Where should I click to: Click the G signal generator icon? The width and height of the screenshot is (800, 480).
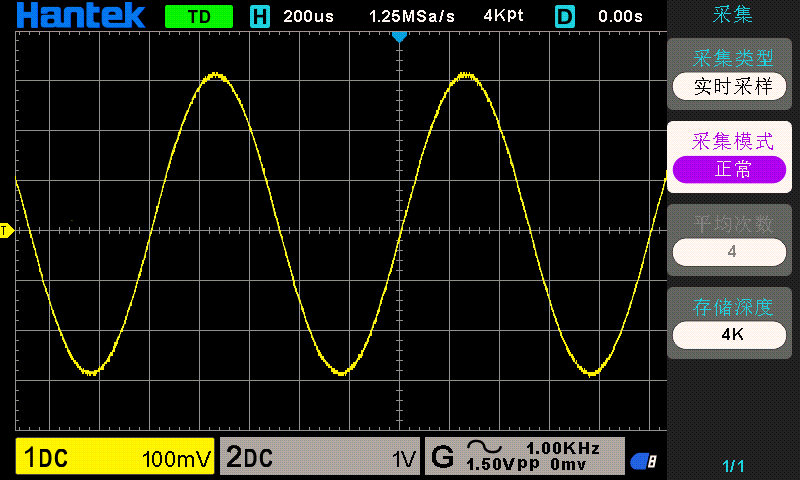442,458
